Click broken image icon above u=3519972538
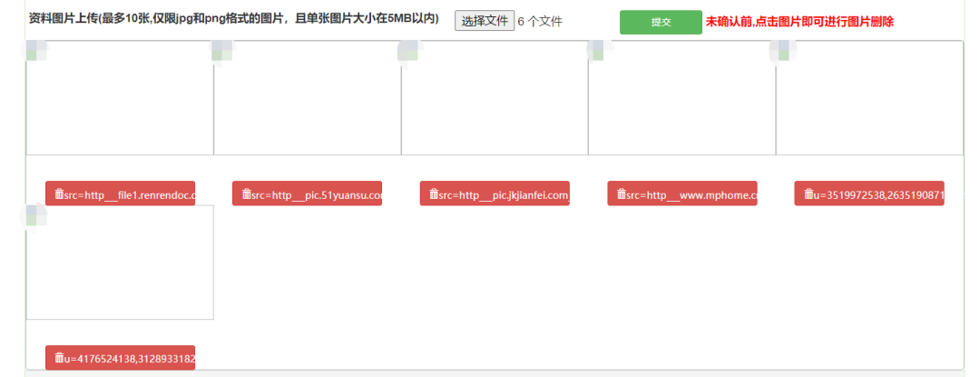This screenshot has height=377, width=980. pyautogui.click(x=783, y=51)
